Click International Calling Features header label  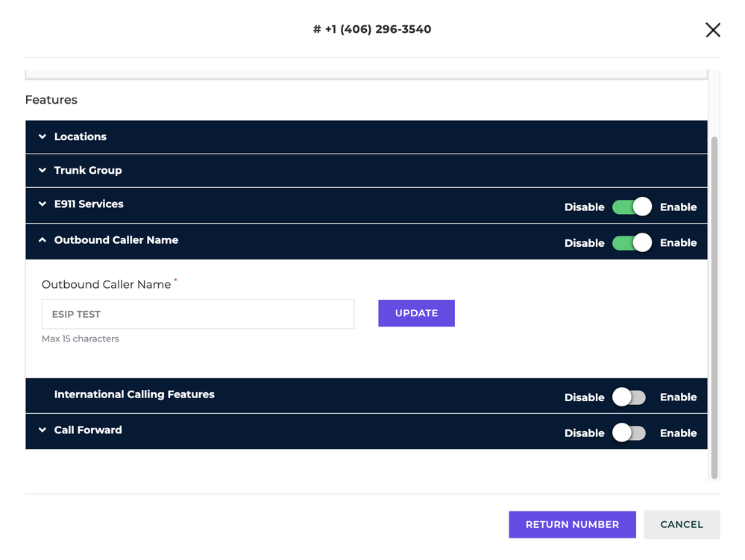(x=134, y=394)
